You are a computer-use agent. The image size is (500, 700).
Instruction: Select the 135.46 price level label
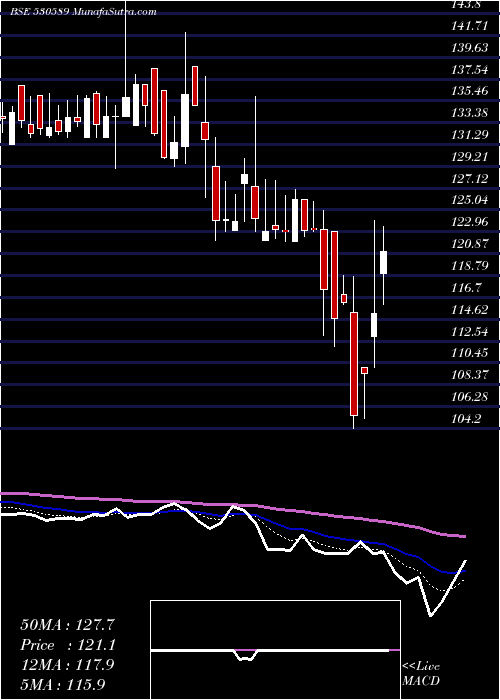[x=470, y=92]
